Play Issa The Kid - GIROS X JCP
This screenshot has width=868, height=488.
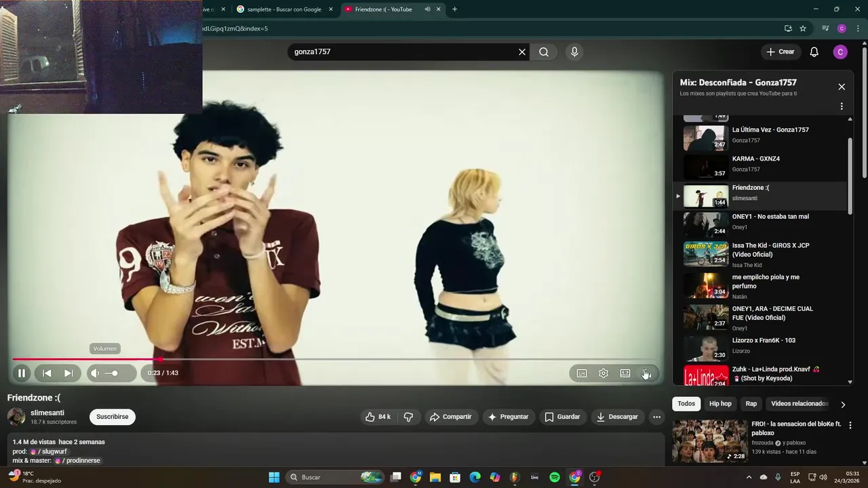(759, 254)
